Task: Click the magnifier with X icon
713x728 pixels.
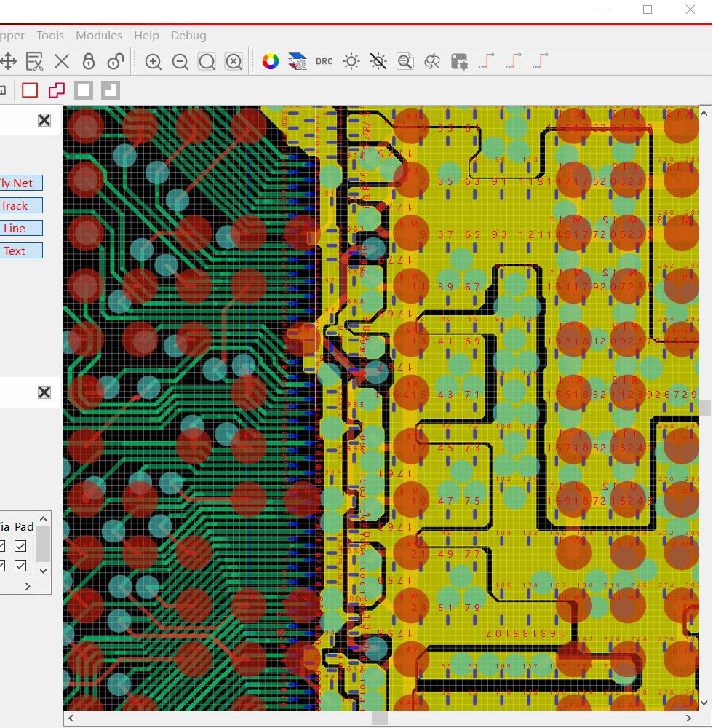Action: coord(234,62)
